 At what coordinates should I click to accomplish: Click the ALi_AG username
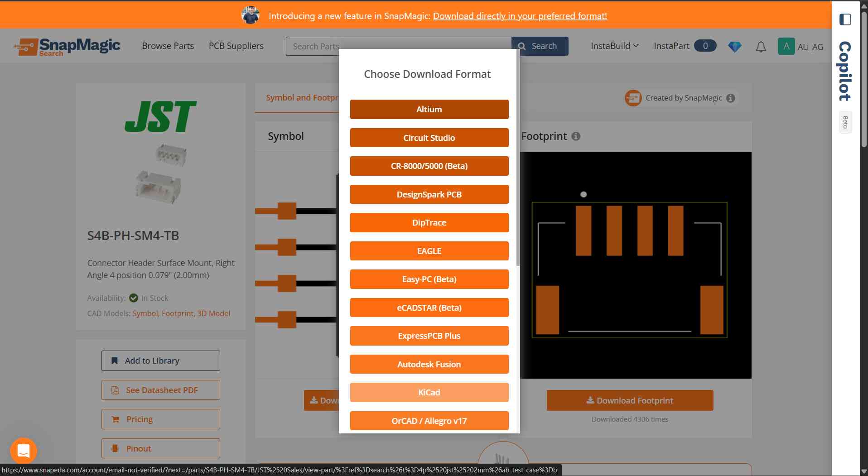(810, 47)
